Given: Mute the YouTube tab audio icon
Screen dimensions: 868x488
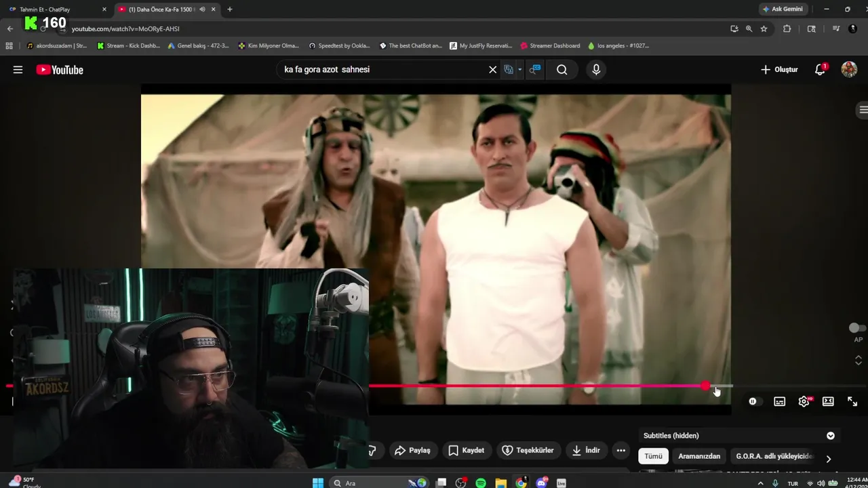Looking at the screenshot, I should click(x=202, y=9).
